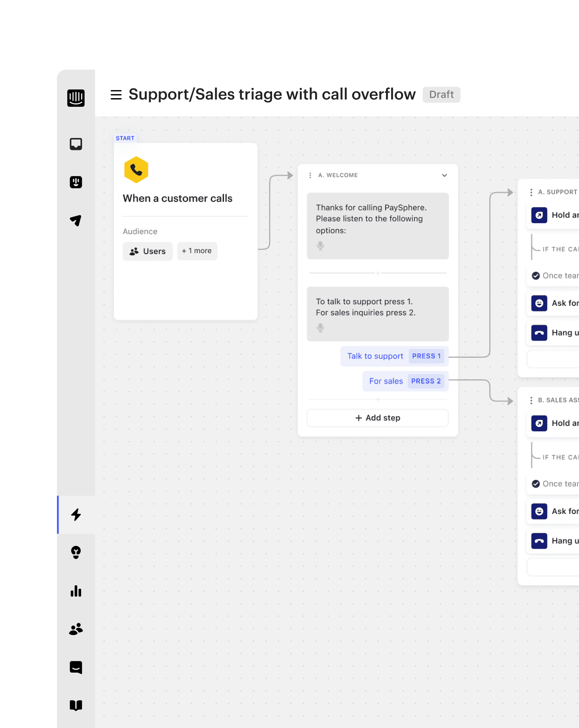Click IF THE CAL branch in Support block
579x728 pixels.
point(560,249)
